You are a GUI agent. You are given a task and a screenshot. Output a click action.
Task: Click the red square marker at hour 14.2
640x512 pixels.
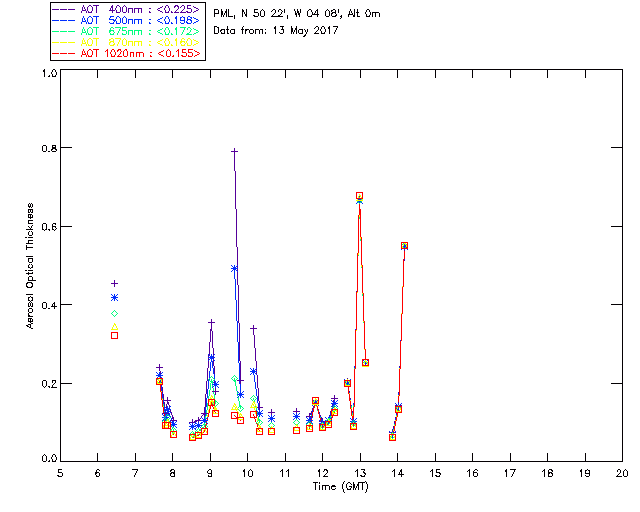tap(404, 246)
